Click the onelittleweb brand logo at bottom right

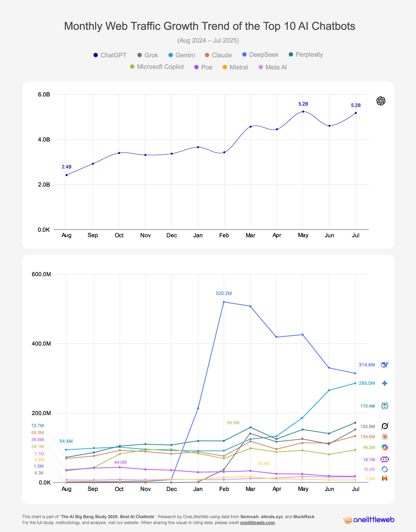[x=369, y=520]
